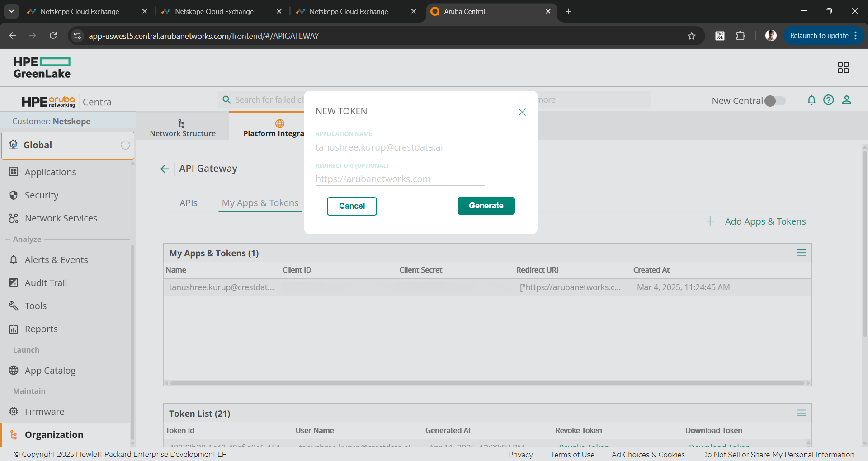The image size is (868, 461).
Task: Click the search magnifier icon
Action: pyautogui.click(x=226, y=99)
